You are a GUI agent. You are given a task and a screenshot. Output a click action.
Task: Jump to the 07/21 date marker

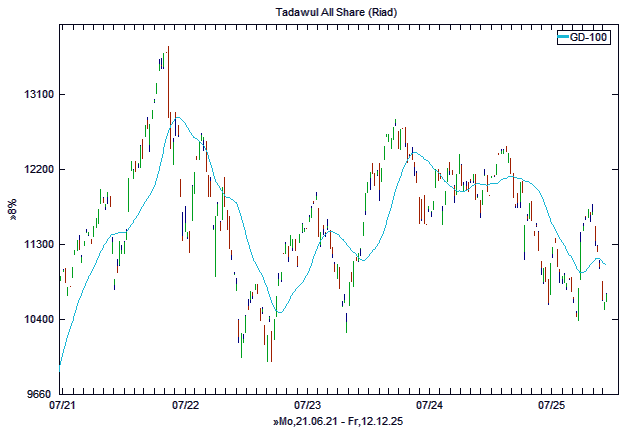pyautogui.click(x=62, y=406)
